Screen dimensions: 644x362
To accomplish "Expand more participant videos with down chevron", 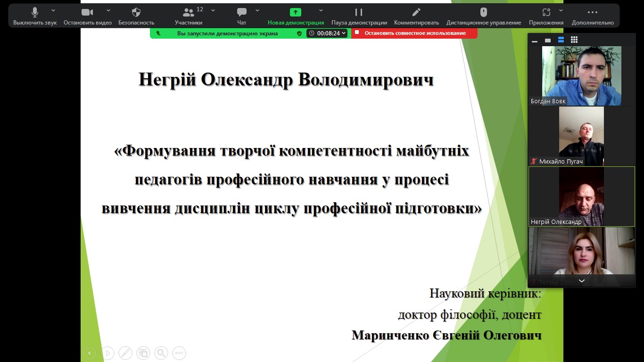I will point(581,281).
